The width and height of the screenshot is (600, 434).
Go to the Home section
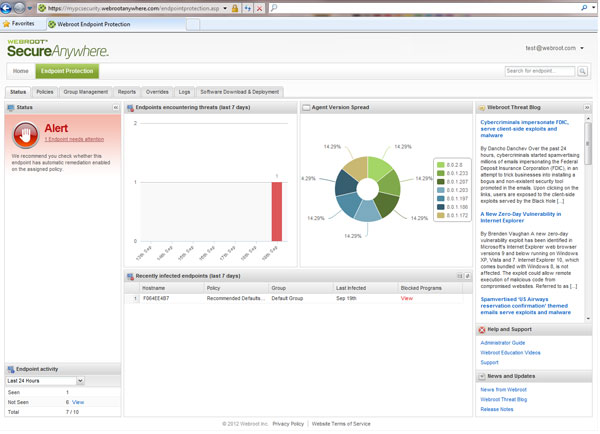(21, 71)
